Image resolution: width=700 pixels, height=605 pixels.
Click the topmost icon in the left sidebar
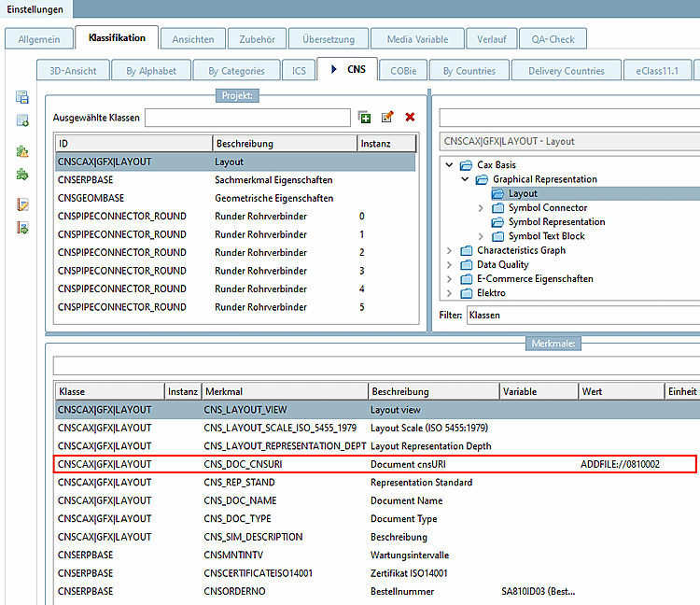point(22,97)
